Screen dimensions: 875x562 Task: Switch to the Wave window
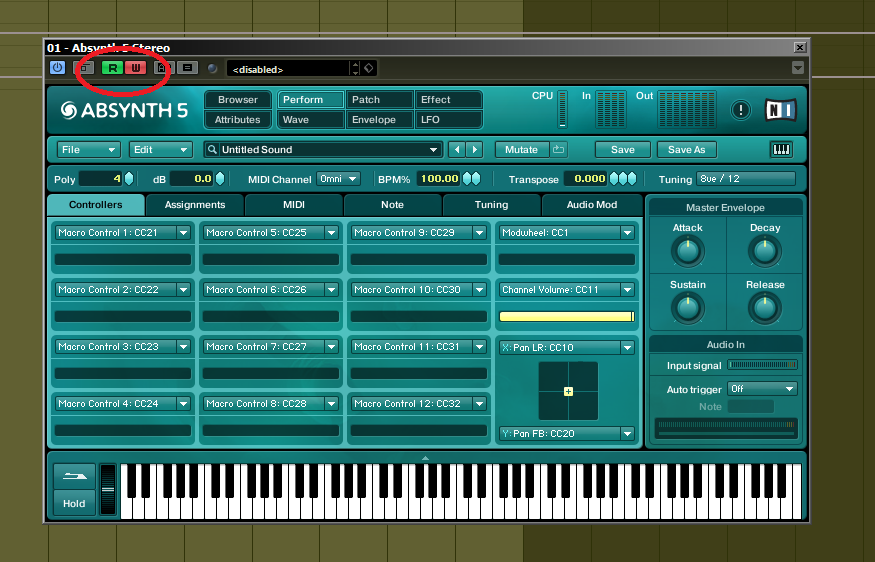pos(310,119)
